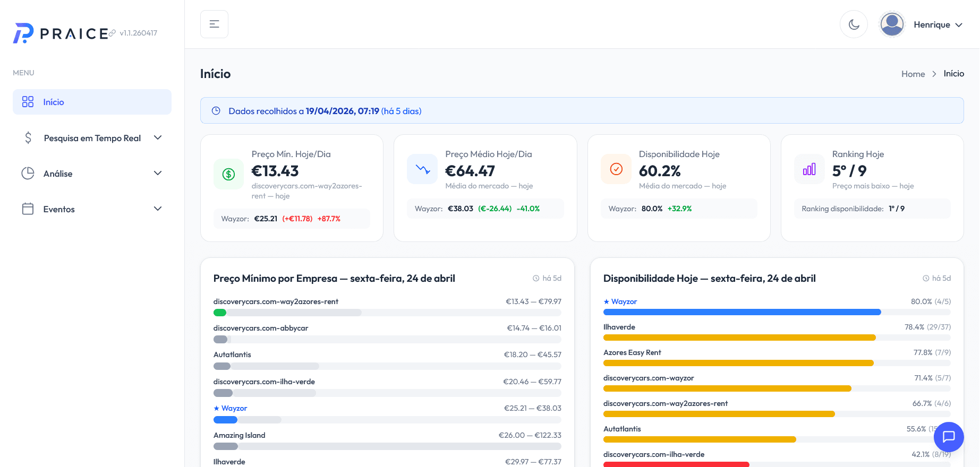Click the Wayzor 80.0% comparison row
The width and height of the screenshot is (980, 467).
click(679, 209)
